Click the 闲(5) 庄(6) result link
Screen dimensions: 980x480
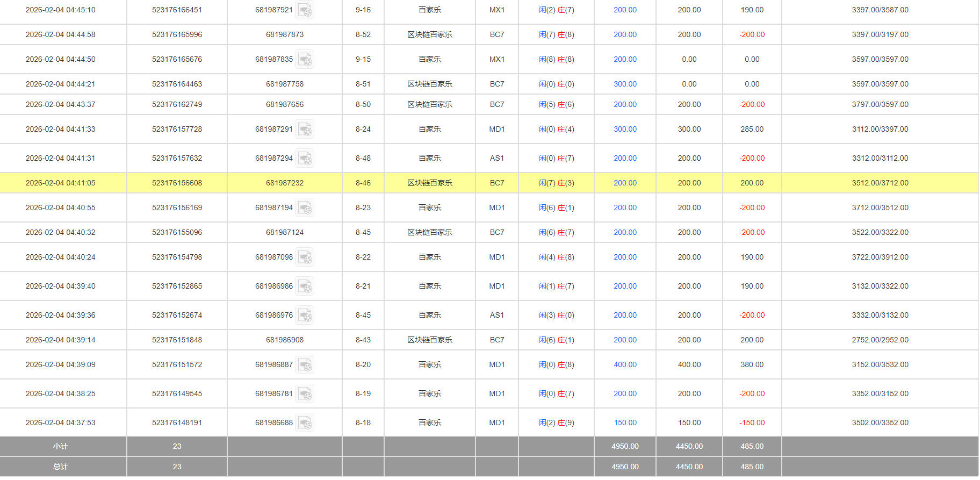coord(556,105)
